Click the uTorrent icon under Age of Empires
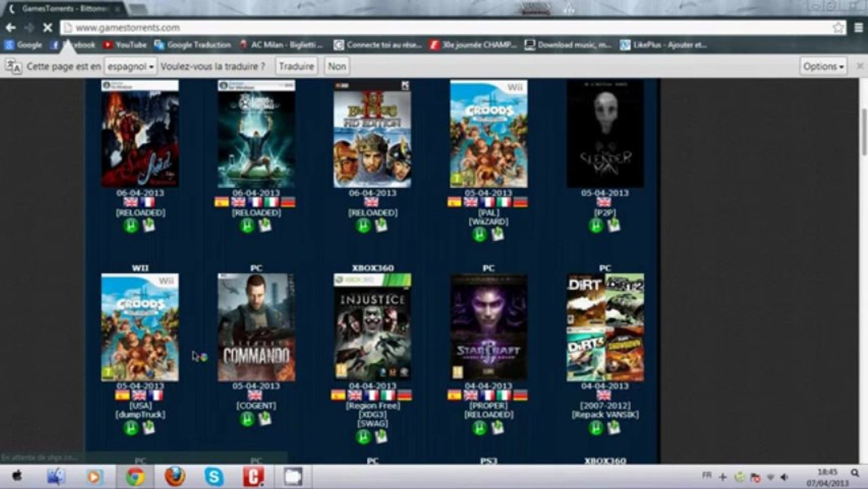868x489 pixels. (x=364, y=225)
